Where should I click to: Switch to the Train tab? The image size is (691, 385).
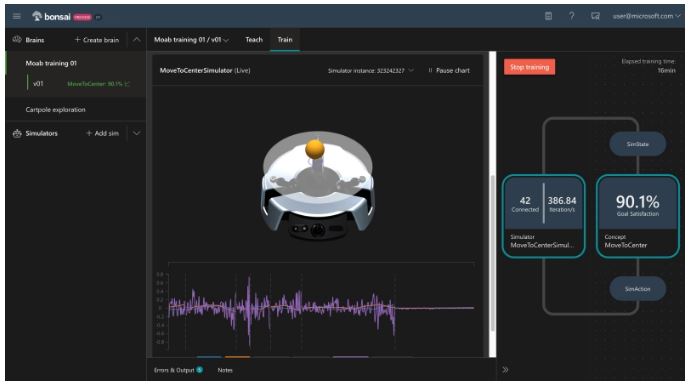tap(285, 40)
